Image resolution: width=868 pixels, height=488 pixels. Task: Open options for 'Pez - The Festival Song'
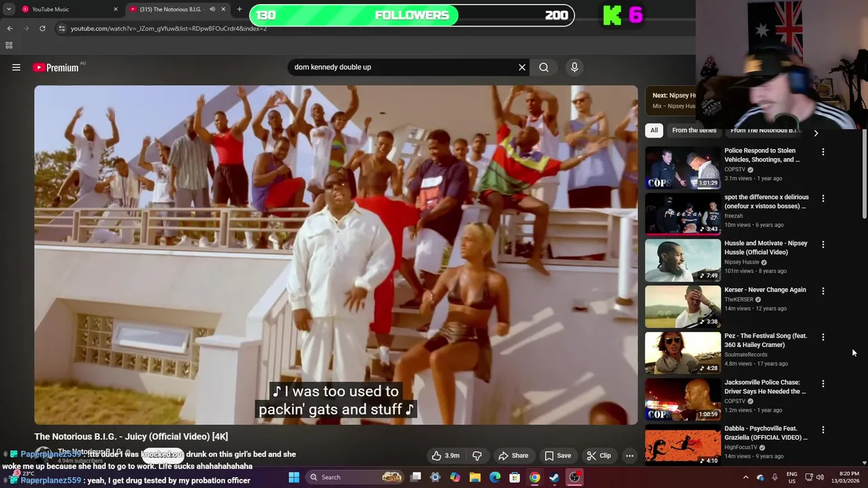pos(823,337)
